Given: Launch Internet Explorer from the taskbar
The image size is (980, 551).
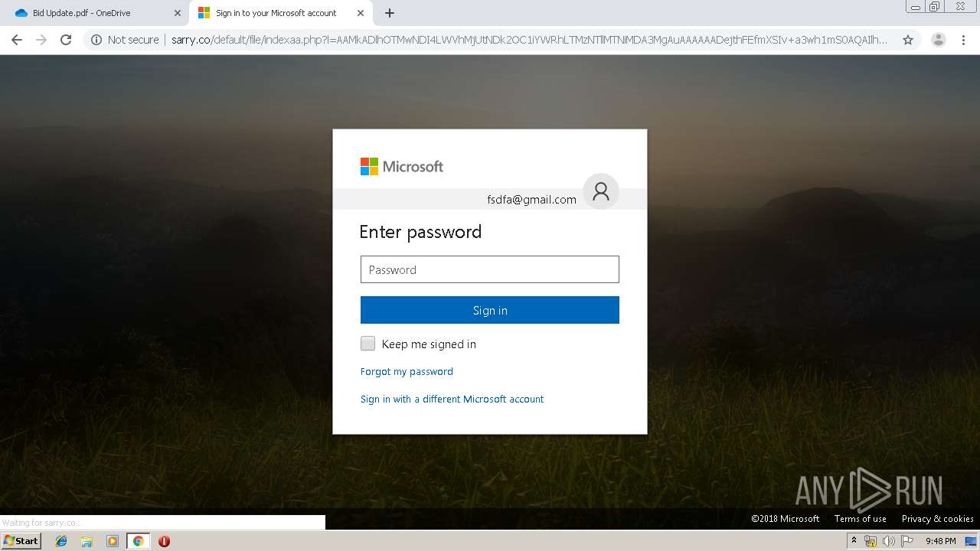Looking at the screenshot, I should click(61, 541).
